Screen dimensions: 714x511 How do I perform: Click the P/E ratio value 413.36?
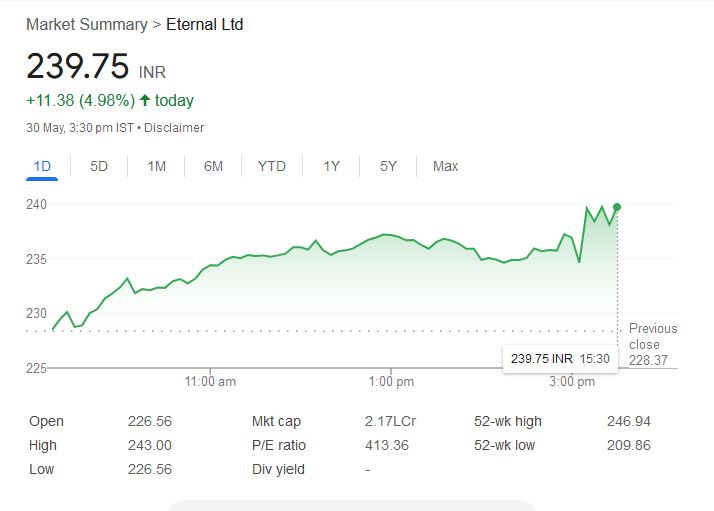(x=387, y=445)
